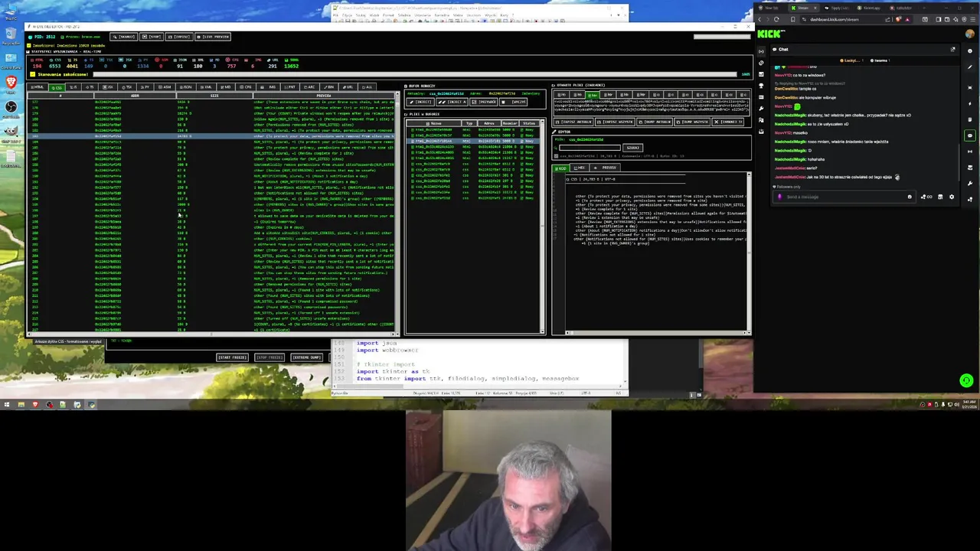The width and height of the screenshot is (980, 551).
Task: Switch to the JS results tab
Action: pos(73,87)
